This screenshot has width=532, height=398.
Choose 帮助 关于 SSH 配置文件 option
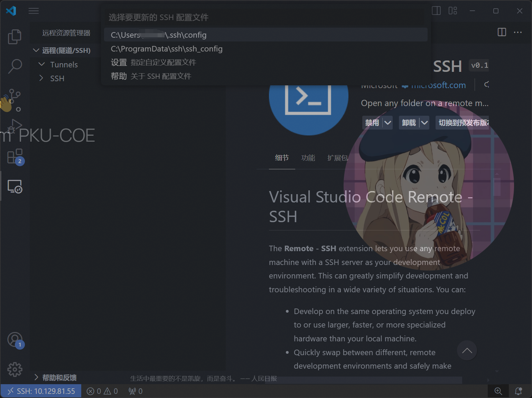point(265,76)
